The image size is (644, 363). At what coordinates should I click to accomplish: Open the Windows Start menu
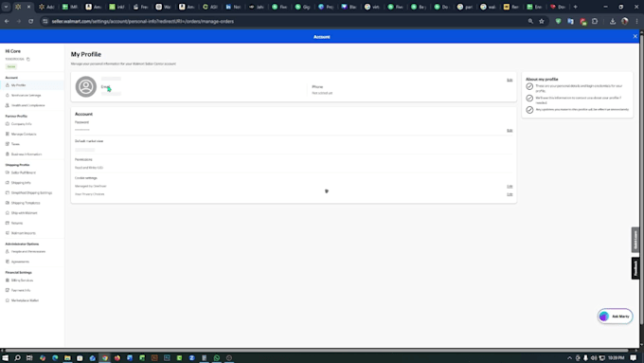(6, 358)
